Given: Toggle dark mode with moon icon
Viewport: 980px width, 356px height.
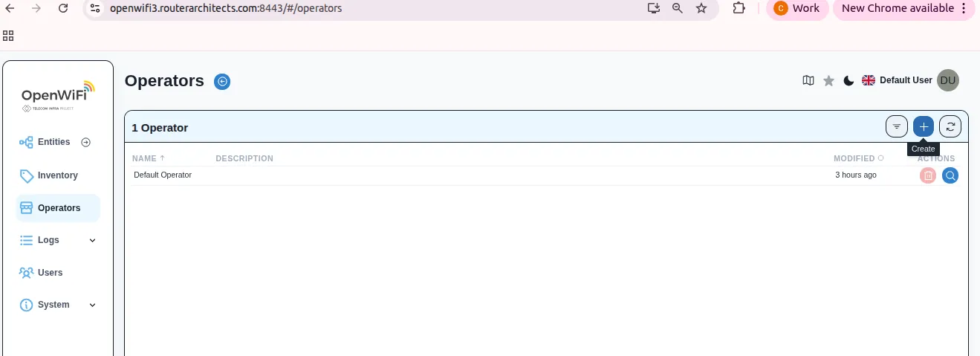Looking at the screenshot, I should 848,80.
